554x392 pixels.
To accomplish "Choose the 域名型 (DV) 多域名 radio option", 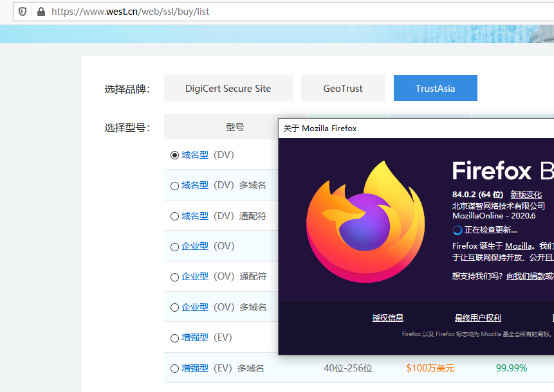I will pos(174,186).
